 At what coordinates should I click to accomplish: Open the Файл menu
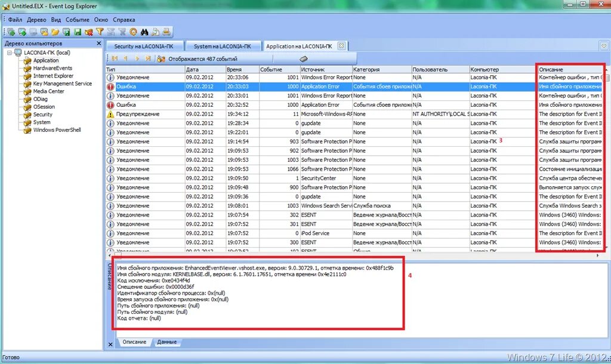pyautogui.click(x=15, y=20)
